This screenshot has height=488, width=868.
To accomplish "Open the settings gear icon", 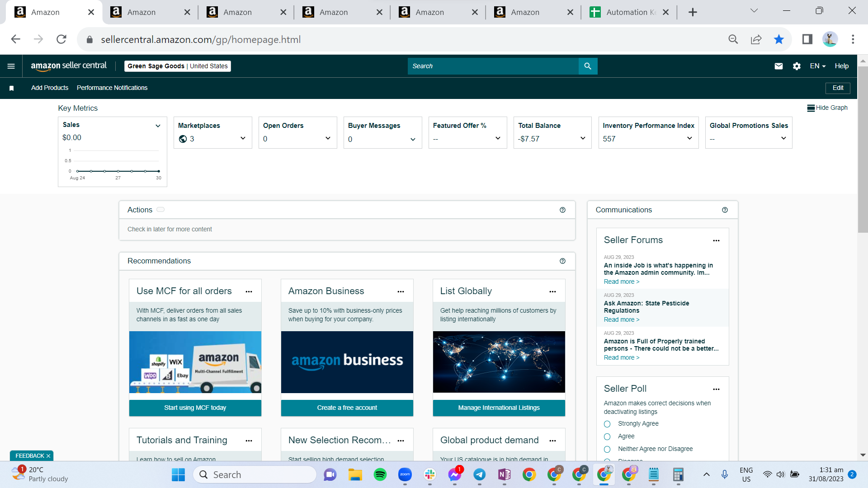I will [797, 66].
